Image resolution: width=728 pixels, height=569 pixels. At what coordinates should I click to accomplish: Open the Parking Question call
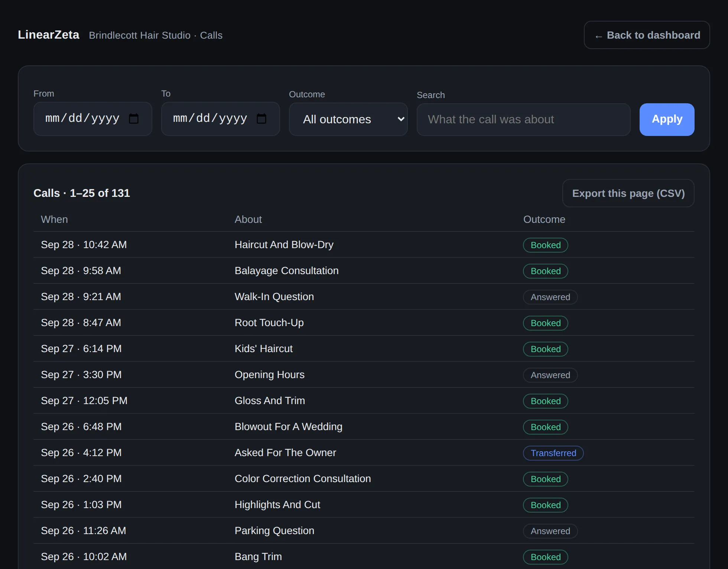364,531
